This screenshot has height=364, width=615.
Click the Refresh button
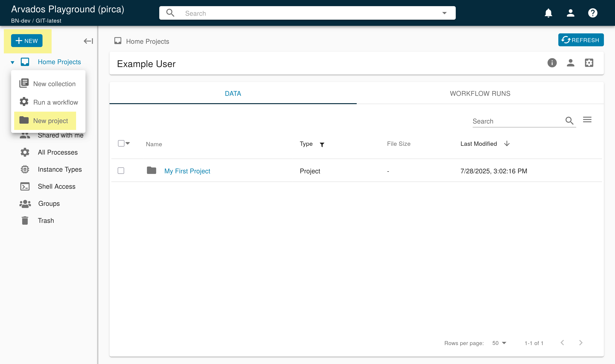point(581,40)
